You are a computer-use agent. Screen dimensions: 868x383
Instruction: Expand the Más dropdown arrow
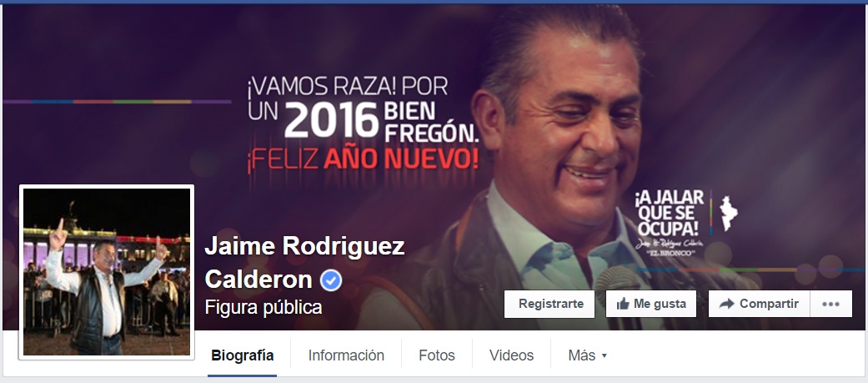604,355
